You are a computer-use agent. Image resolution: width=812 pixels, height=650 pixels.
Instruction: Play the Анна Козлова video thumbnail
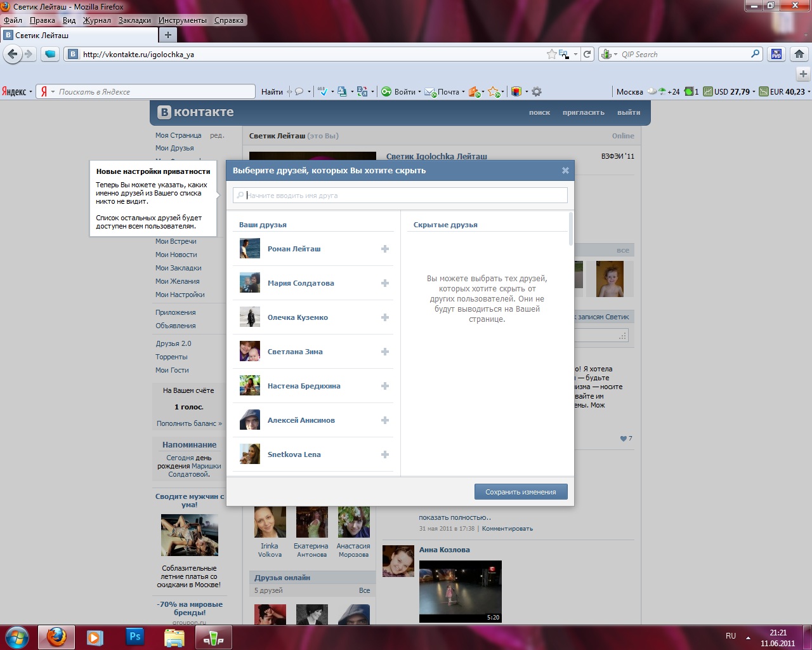[x=461, y=592]
